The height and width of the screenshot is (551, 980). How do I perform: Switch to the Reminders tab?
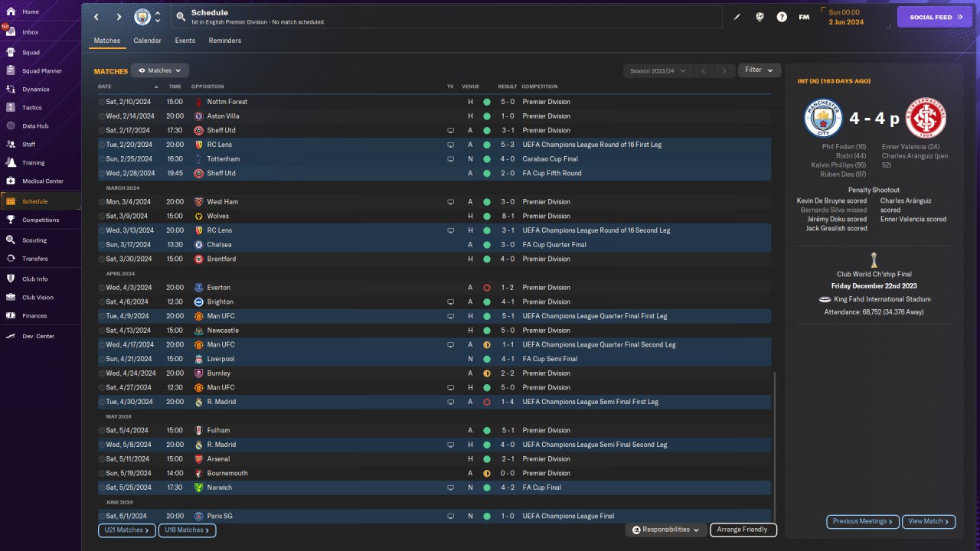click(x=224, y=41)
